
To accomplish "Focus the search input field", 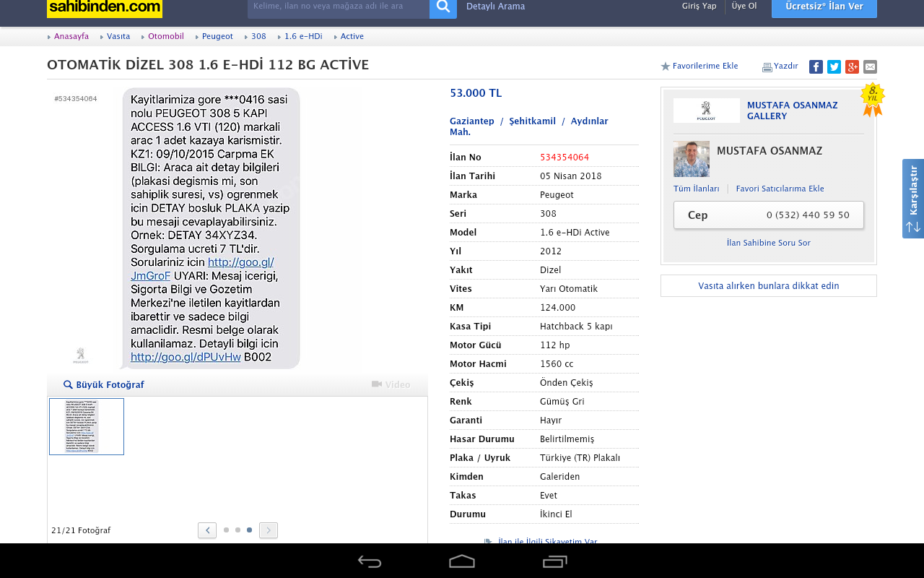I will (339, 7).
